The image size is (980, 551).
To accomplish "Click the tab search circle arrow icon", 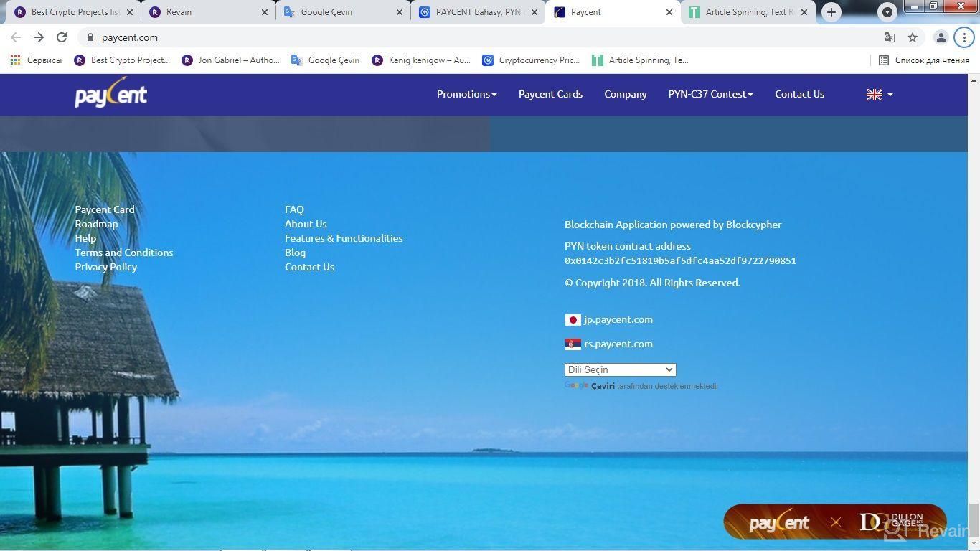I will tap(887, 12).
